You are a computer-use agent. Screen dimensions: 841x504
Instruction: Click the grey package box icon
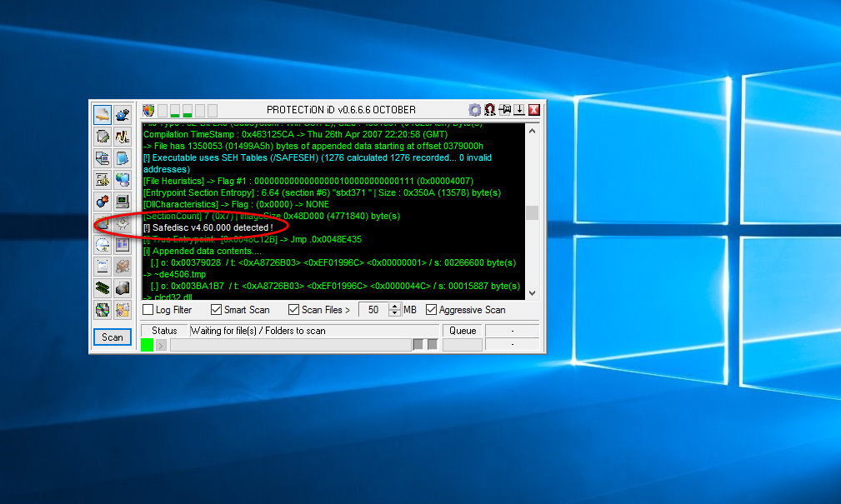coord(123,267)
